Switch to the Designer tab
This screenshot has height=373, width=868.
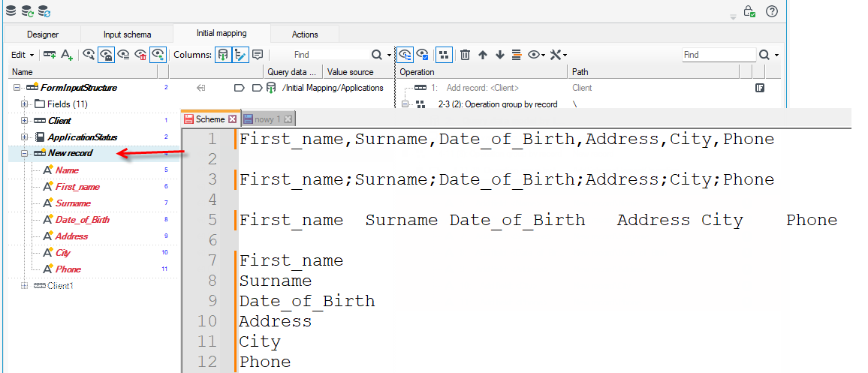[x=43, y=35]
